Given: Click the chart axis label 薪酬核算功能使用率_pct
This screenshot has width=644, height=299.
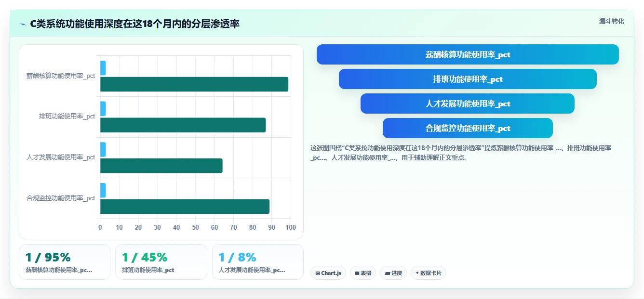Looking at the screenshot, I should point(61,76).
